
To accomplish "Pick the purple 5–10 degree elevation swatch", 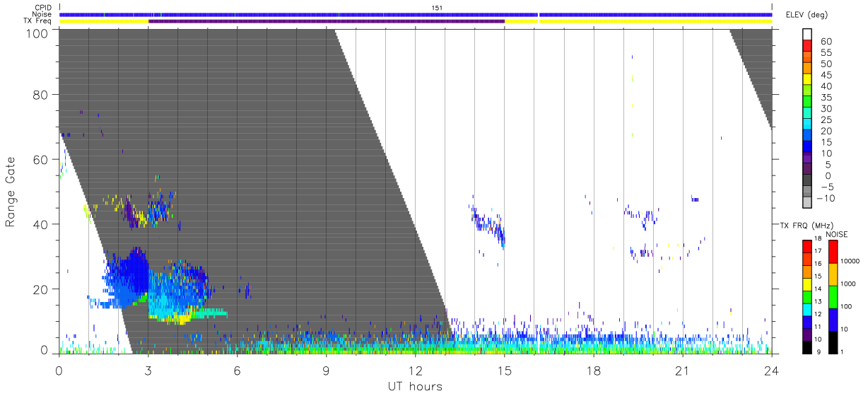I will pos(807,159).
